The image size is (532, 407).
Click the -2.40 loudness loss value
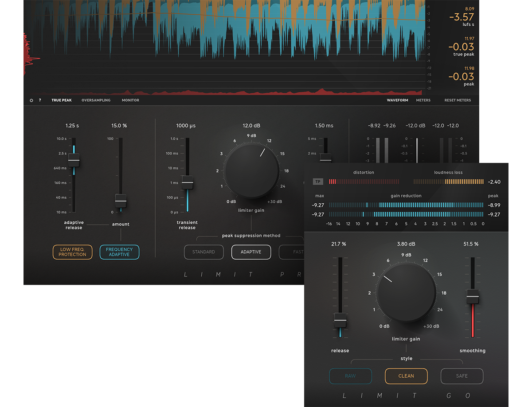[494, 182]
